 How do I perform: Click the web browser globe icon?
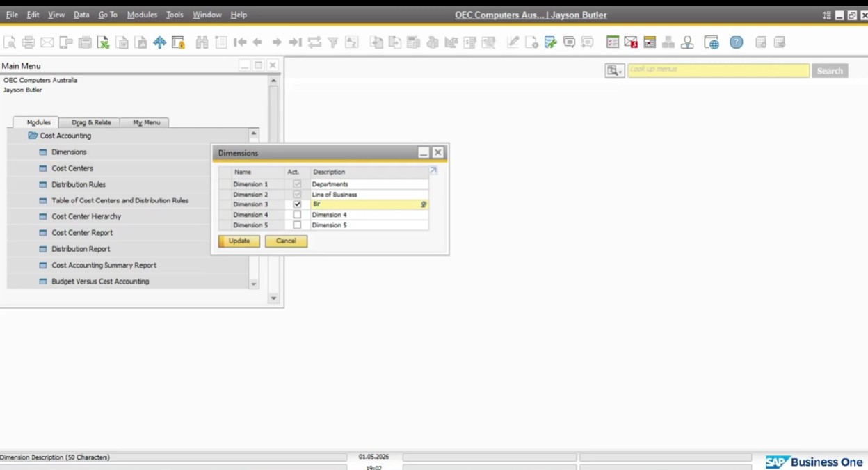pos(712,42)
